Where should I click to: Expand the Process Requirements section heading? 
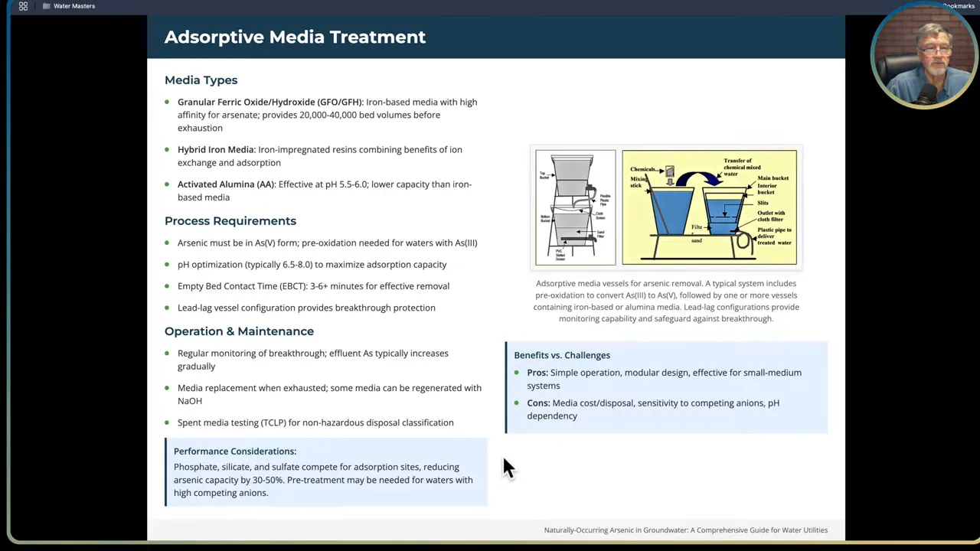pyautogui.click(x=230, y=220)
